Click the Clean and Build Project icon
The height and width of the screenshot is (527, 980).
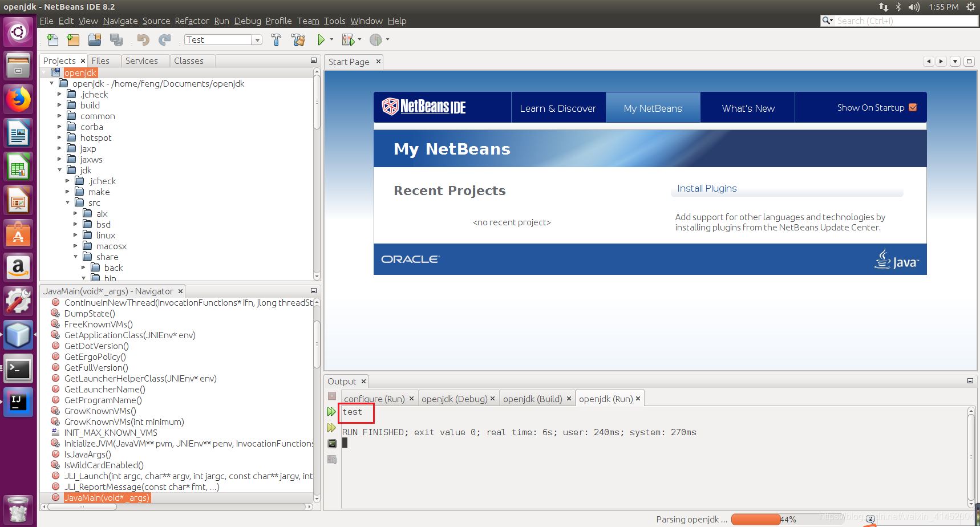(x=298, y=40)
